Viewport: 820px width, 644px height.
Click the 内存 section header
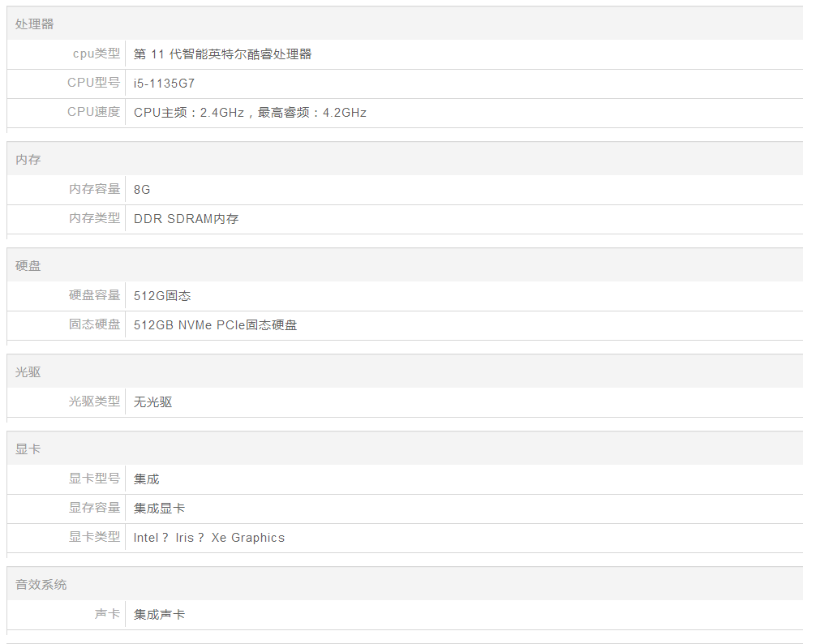tap(28, 160)
